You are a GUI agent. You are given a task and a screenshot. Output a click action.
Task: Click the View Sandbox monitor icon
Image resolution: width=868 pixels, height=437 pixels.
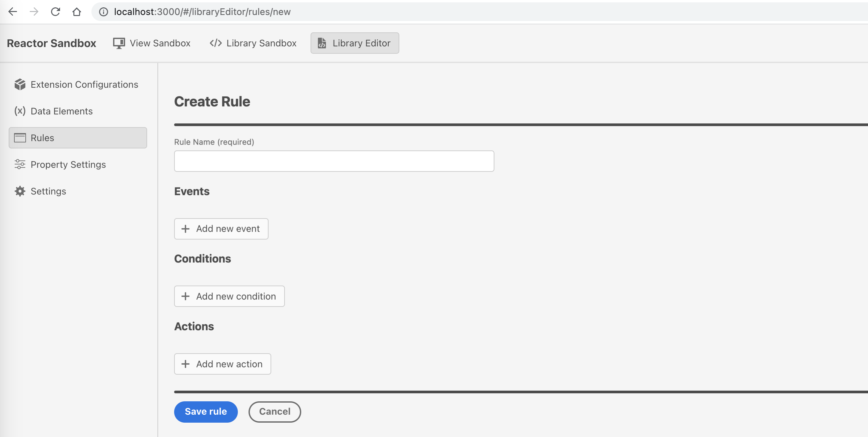click(x=118, y=43)
